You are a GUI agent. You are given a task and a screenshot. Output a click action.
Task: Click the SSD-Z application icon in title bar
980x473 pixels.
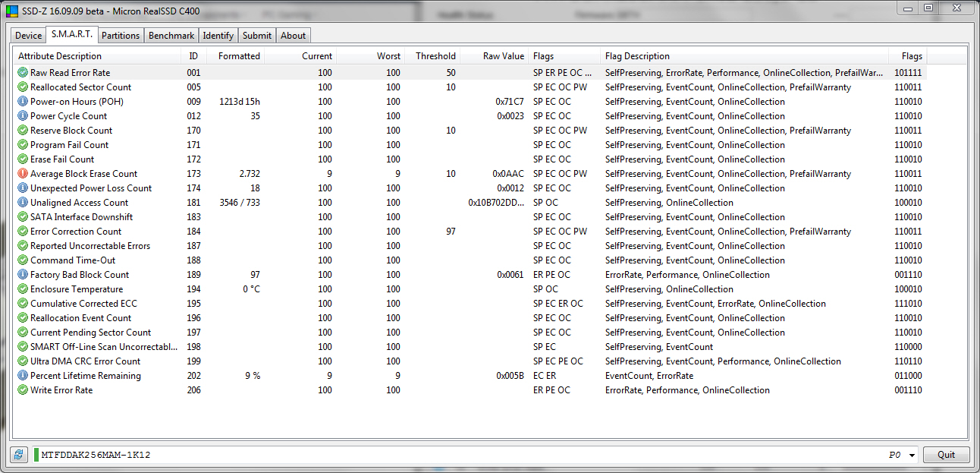pyautogui.click(x=12, y=11)
